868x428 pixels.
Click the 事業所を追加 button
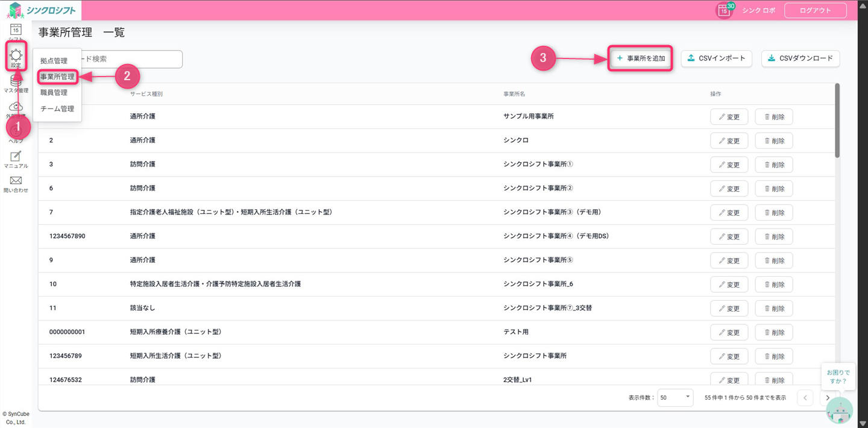click(x=640, y=58)
